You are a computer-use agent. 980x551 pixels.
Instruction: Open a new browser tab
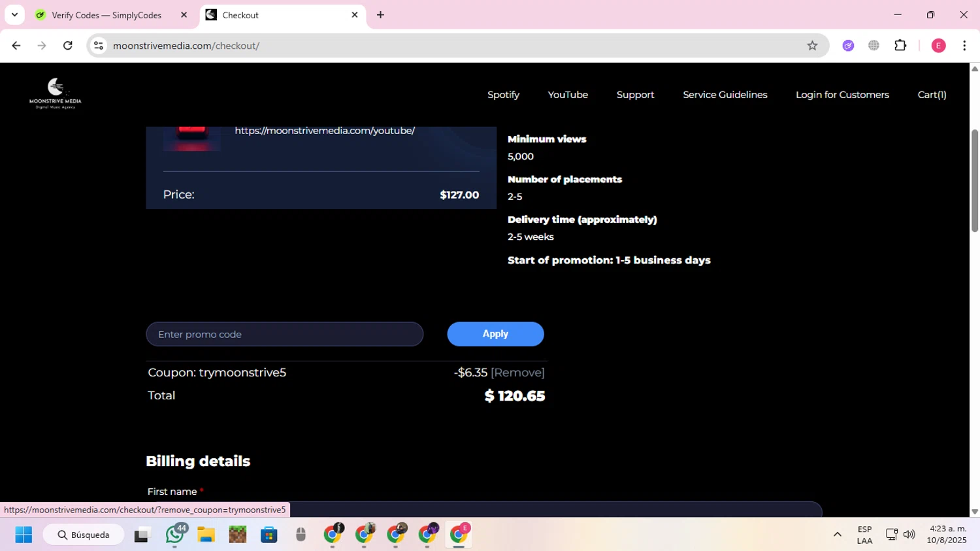coord(380,15)
